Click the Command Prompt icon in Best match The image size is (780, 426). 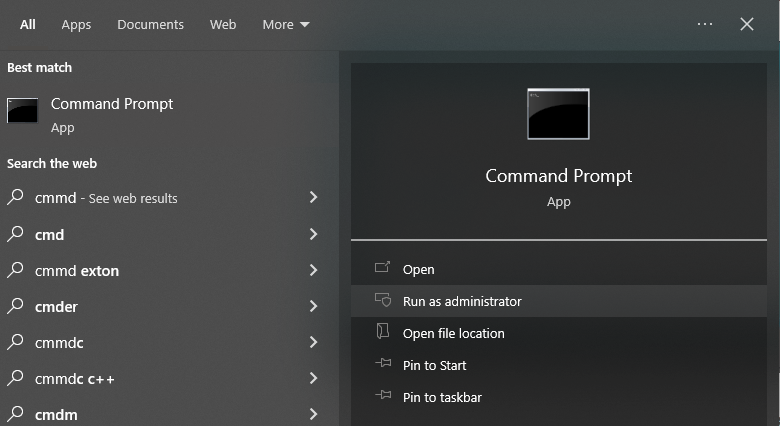pos(22,111)
